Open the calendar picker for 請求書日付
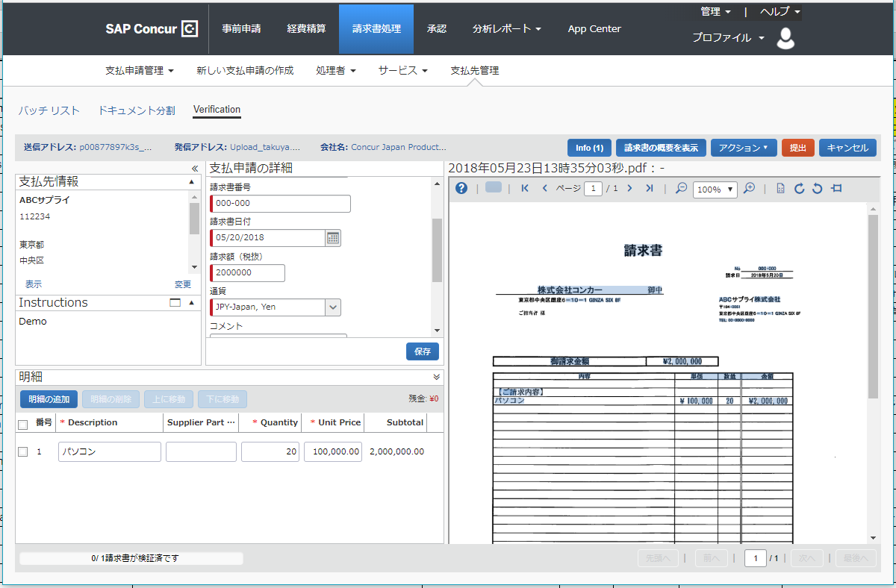Image resolution: width=896 pixels, height=588 pixels. click(x=333, y=238)
